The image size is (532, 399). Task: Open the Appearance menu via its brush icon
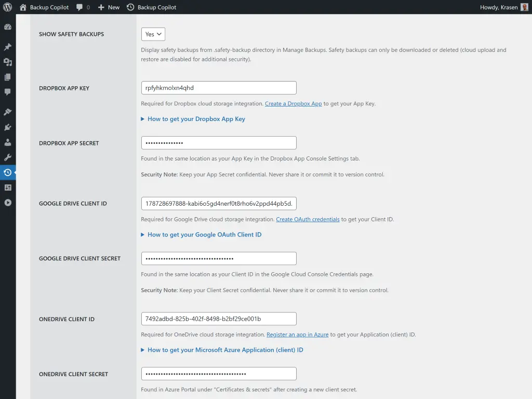tap(8, 111)
